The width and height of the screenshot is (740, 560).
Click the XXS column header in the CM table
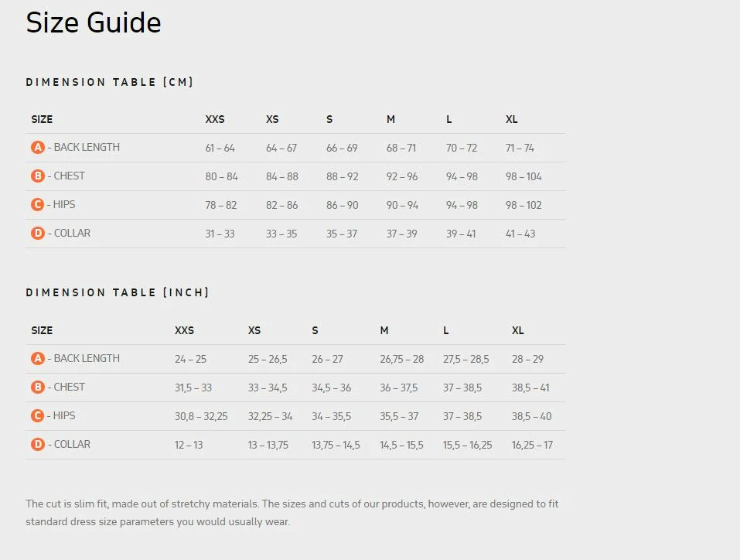click(x=215, y=119)
